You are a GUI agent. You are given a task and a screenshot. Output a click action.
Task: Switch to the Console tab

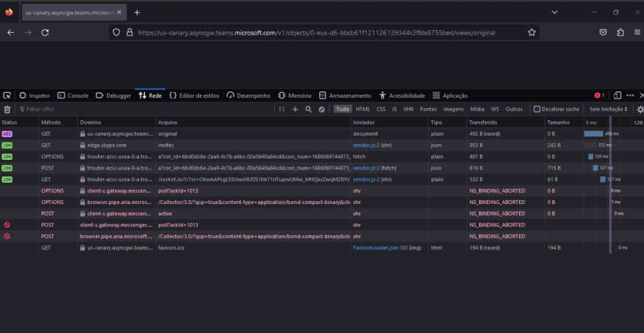coord(73,95)
